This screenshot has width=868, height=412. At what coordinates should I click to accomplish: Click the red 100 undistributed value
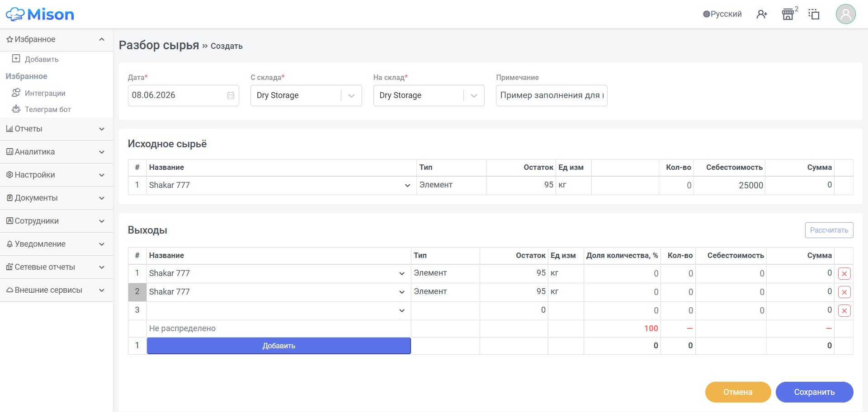pyautogui.click(x=651, y=328)
